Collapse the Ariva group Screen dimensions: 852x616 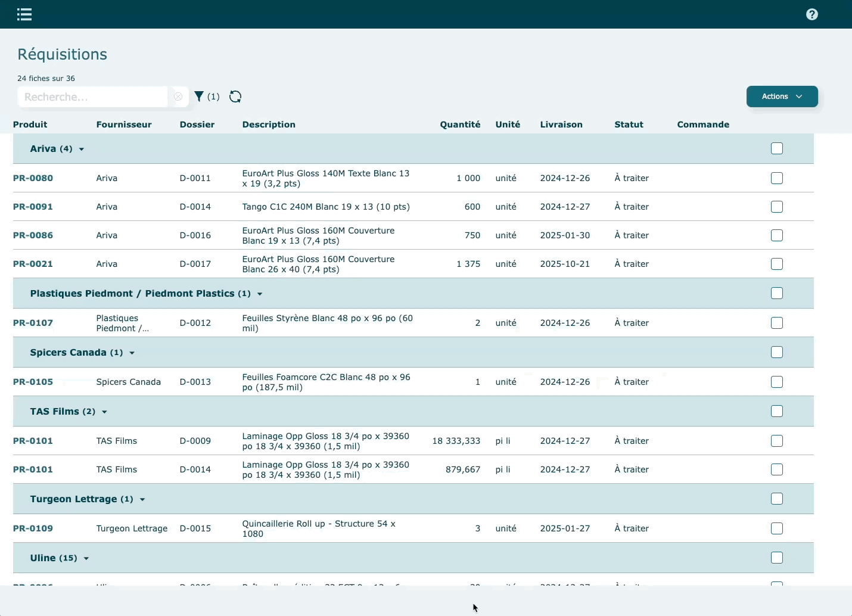[x=82, y=149]
